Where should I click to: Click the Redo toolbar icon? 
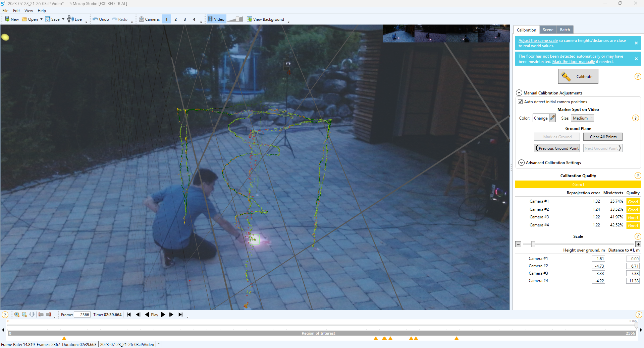[115, 19]
